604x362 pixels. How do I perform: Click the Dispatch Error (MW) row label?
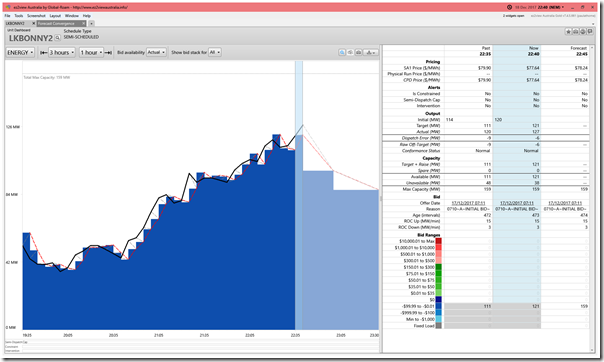pos(421,138)
